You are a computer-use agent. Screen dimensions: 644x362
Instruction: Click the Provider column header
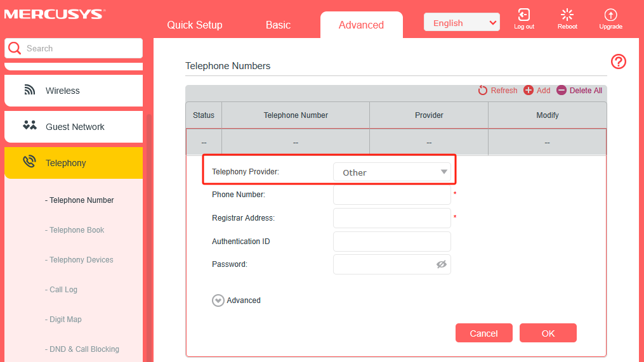[x=429, y=115]
